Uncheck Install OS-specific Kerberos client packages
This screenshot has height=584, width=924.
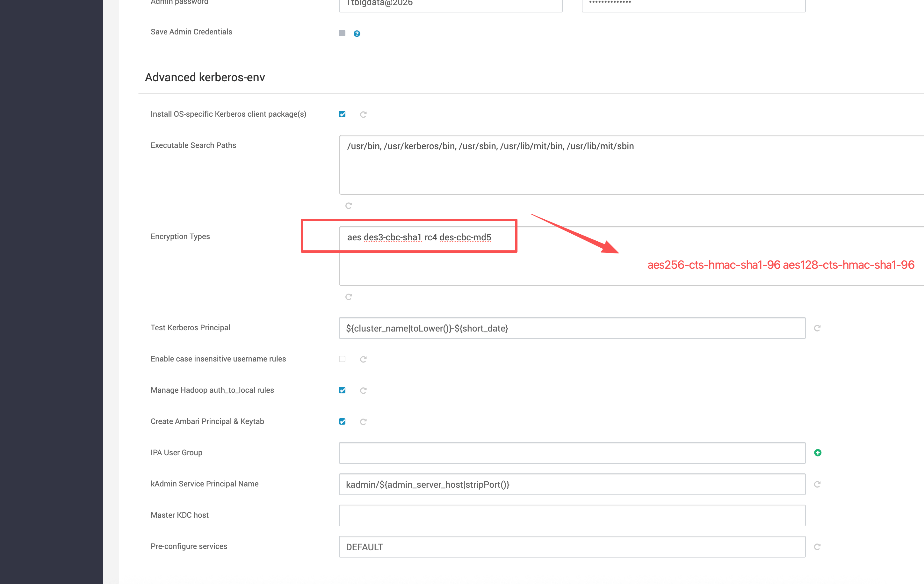click(x=342, y=114)
